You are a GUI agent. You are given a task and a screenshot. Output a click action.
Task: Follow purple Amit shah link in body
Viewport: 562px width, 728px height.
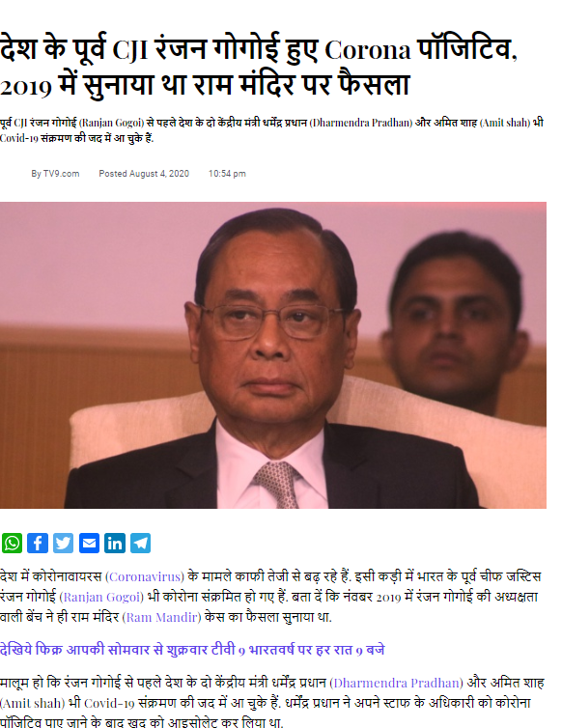click(x=33, y=703)
